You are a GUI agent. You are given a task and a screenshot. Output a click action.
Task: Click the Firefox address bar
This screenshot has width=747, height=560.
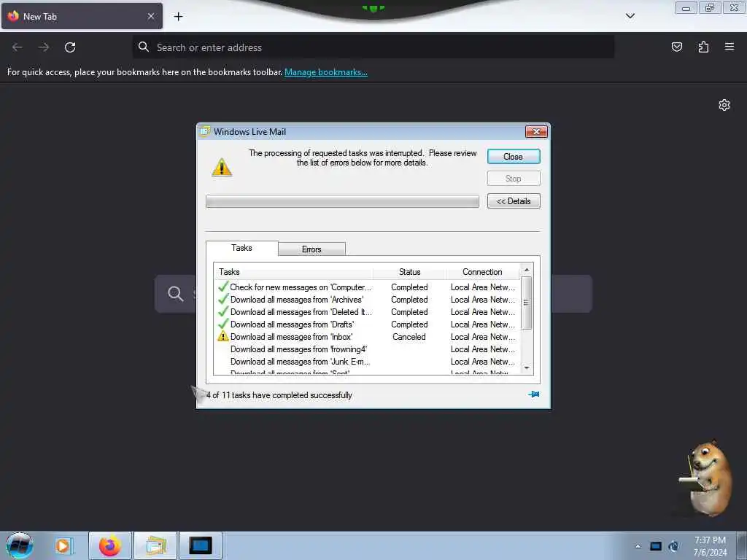pos(373,47)
